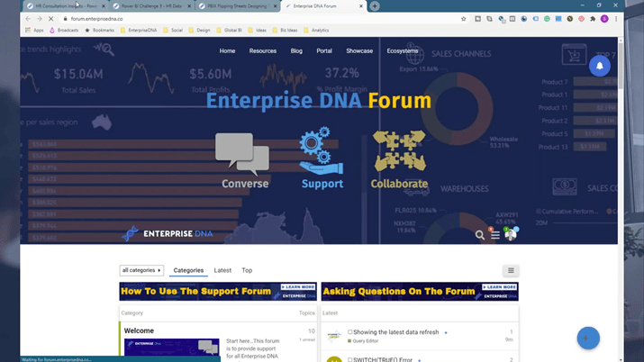
Task: Switch to the Power BI Challenge 3 tab
Action: pyautogui.click(x=151, y=6)
